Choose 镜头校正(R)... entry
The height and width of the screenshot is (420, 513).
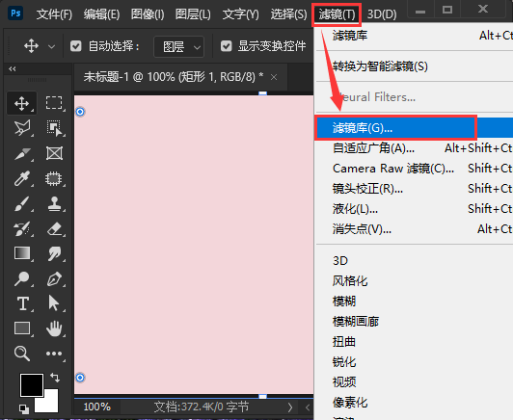point(414,189)
